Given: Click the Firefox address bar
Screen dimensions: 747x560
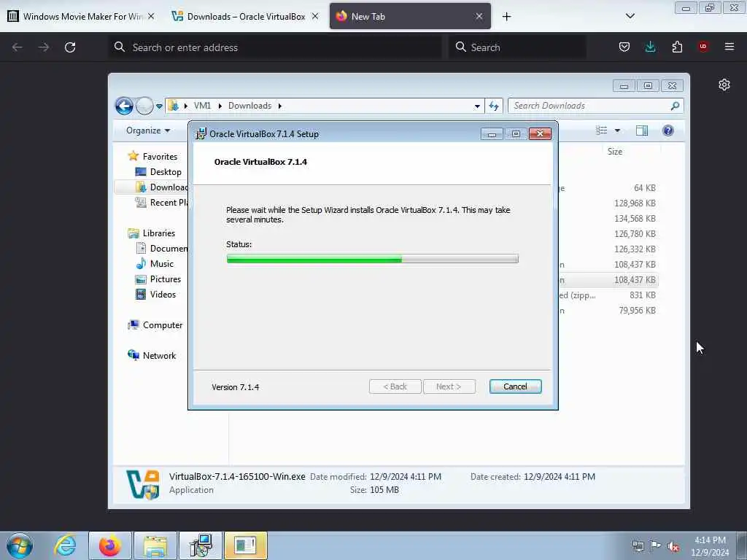Looking at the screenshot, I should tap(276, 47).
